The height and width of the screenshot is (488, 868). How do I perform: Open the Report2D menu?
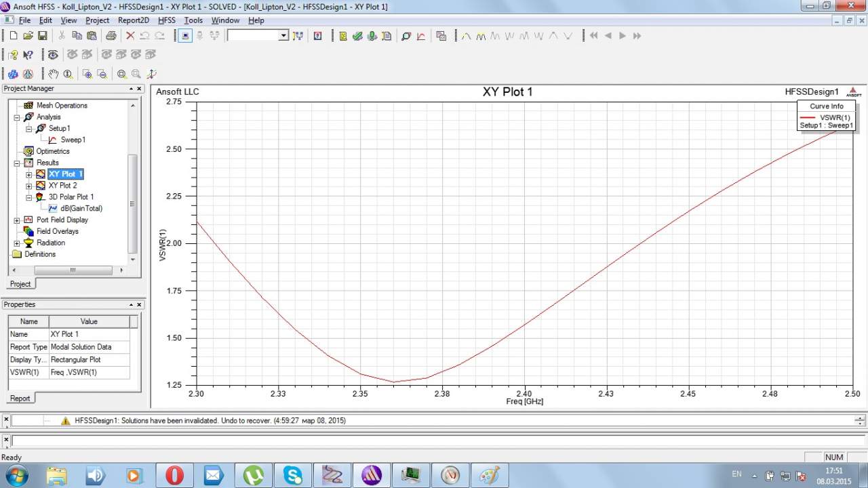coord(133,20)
